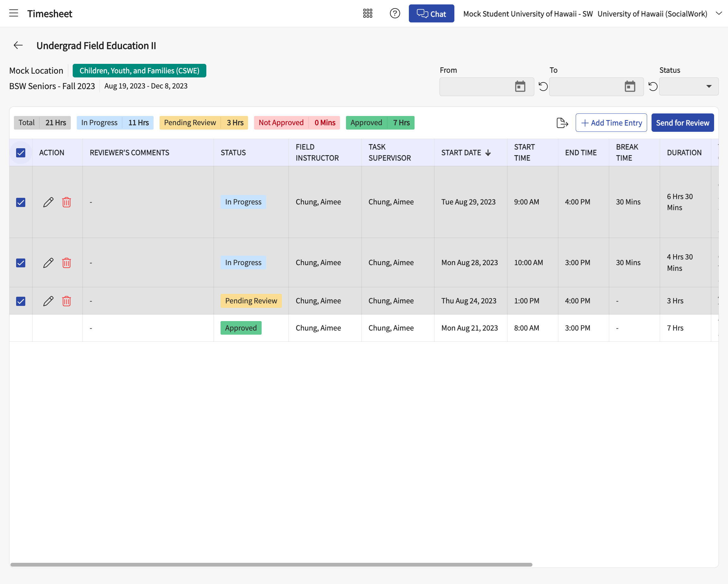This screenshot has width=728, height=584.
Task: Reset the From date filter
Action: (543, 87)
